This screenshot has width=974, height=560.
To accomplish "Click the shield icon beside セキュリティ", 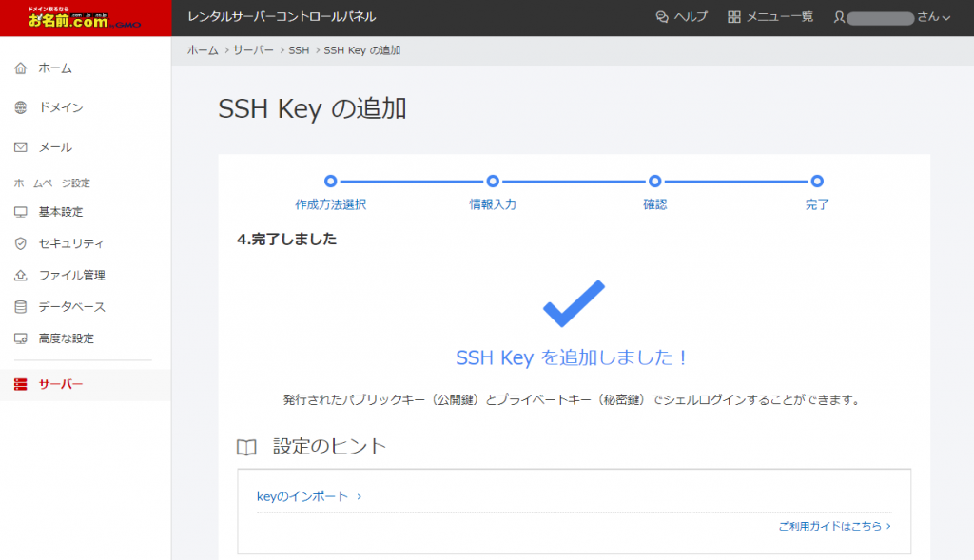I will click(21, 243).
